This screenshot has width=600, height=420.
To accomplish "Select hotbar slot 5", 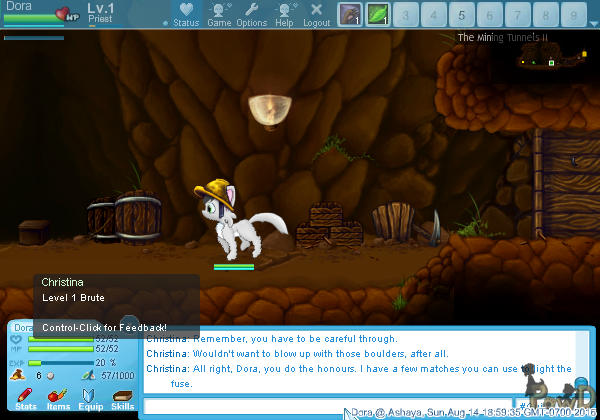I will click(x=461, y=14).
